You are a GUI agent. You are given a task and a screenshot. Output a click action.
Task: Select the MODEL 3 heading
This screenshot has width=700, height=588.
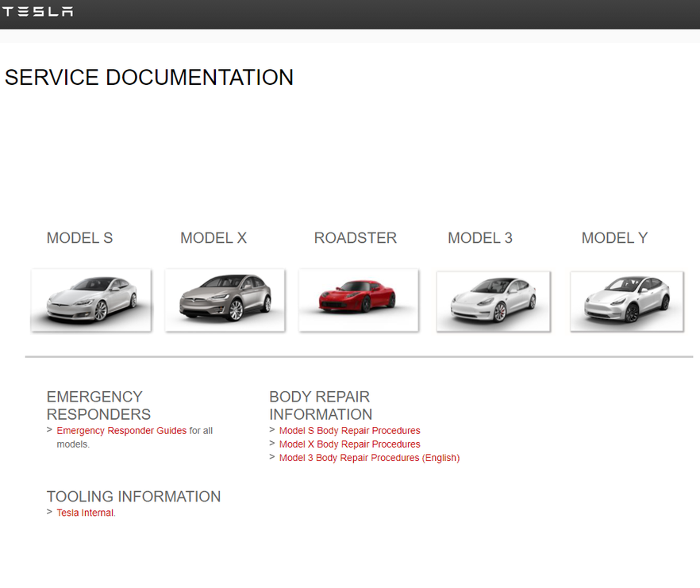coord(480,238)
